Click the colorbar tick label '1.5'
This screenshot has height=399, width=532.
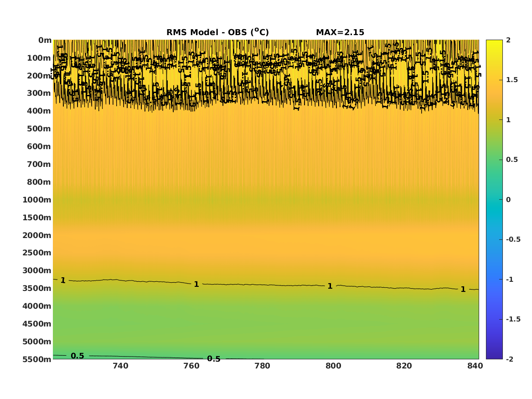click(512, 80)
